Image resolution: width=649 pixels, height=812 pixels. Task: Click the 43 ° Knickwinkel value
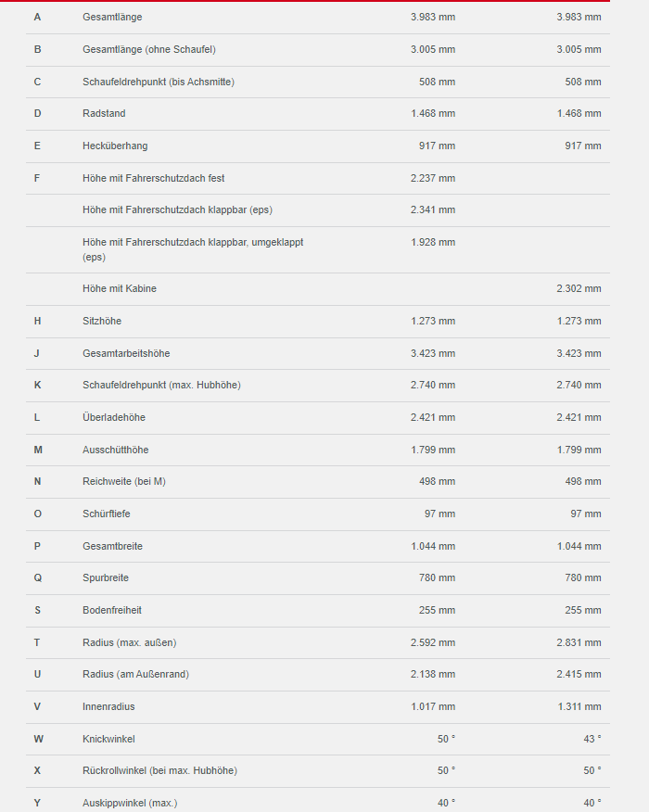point(592,739)
